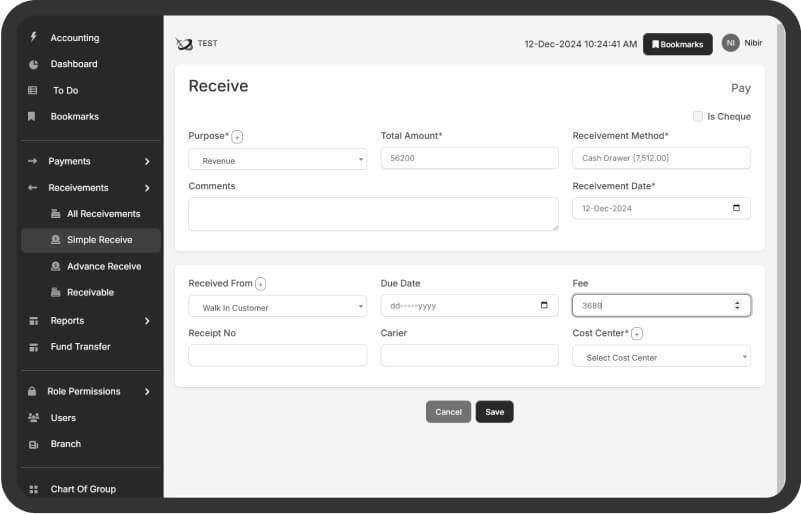Click the plus icon next to Purpose
This screenshot has height=514, width=801.
click(x=237, y=137)
